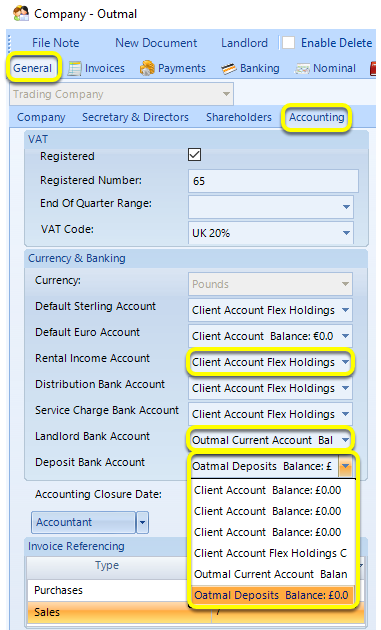Open the Distribution Bank Account dropdown
Viewport: 381px width, 630px height.
(x=345, y=388)
